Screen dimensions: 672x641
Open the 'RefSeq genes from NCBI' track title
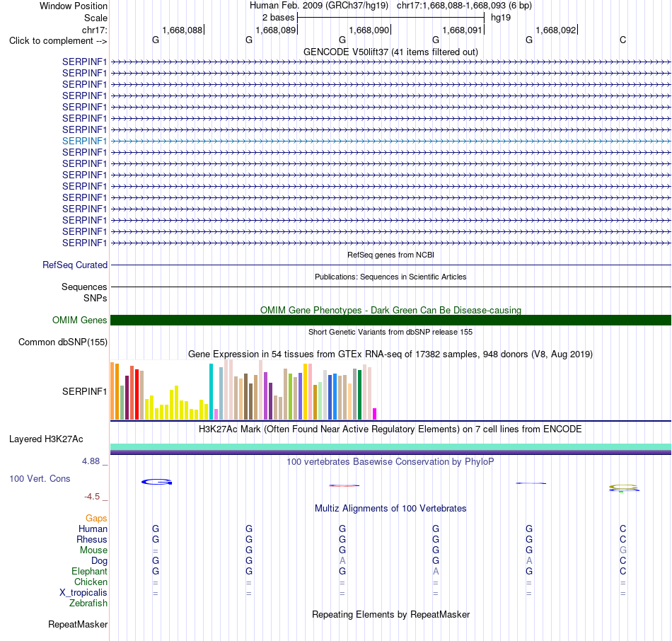point(390,255)
